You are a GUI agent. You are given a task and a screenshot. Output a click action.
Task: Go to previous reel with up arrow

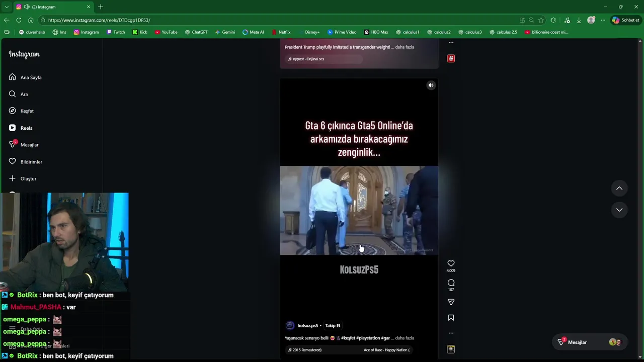click(619, 189)
